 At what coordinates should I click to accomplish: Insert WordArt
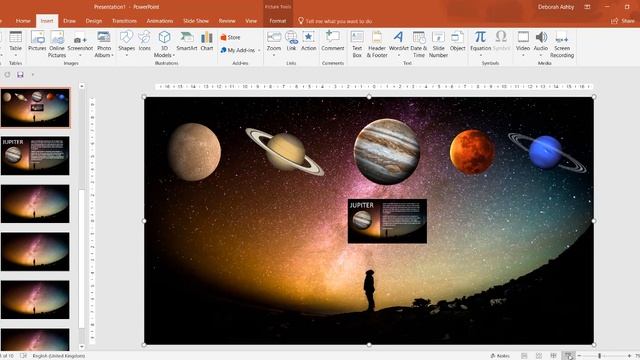398,42
